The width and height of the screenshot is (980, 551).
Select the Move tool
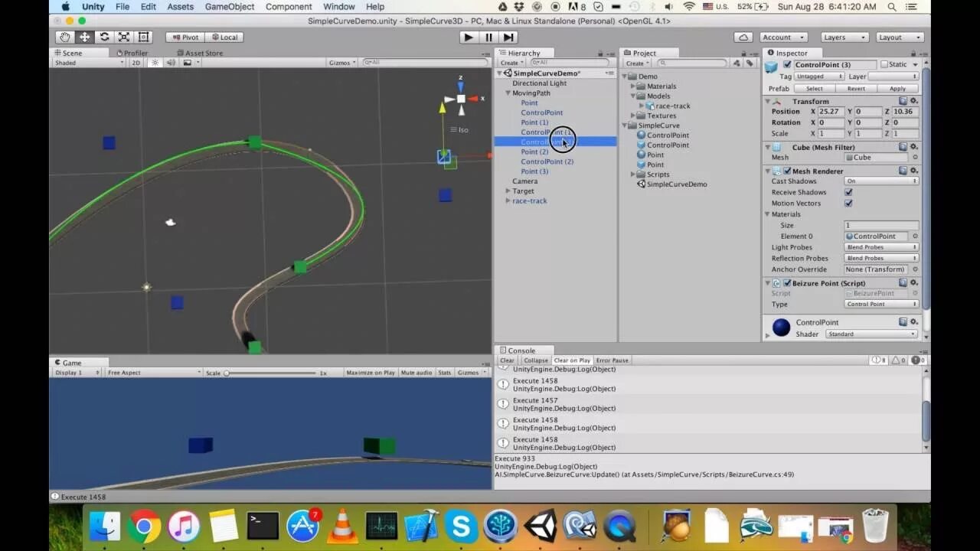point(84,37)
